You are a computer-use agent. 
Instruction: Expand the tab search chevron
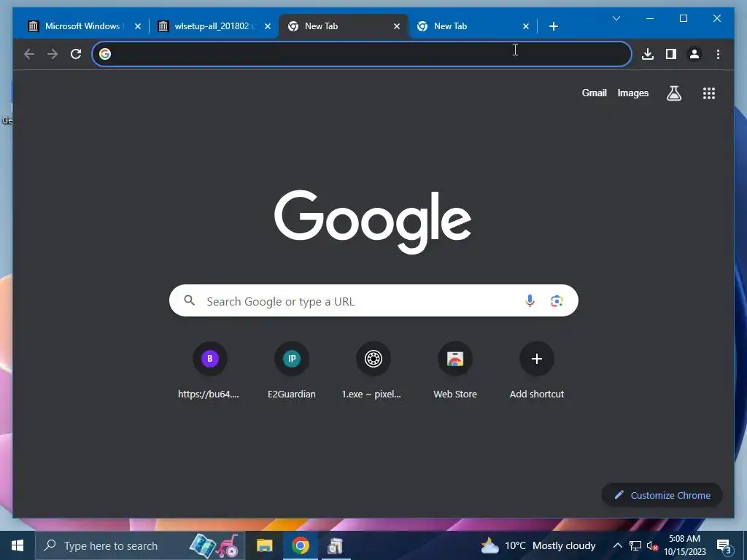click(616, 18)
